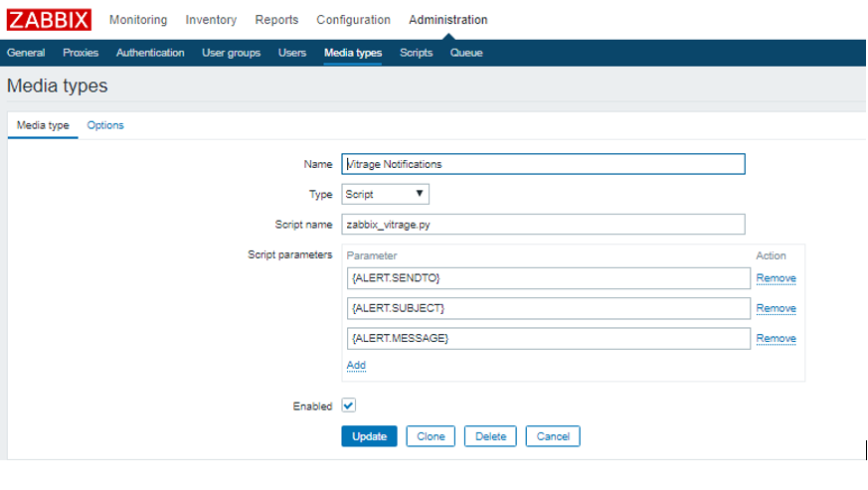Image resolution: width=868 pixels, height=490 pixels.
Task: Open the Inventory menu
Action: click(211, 20)
